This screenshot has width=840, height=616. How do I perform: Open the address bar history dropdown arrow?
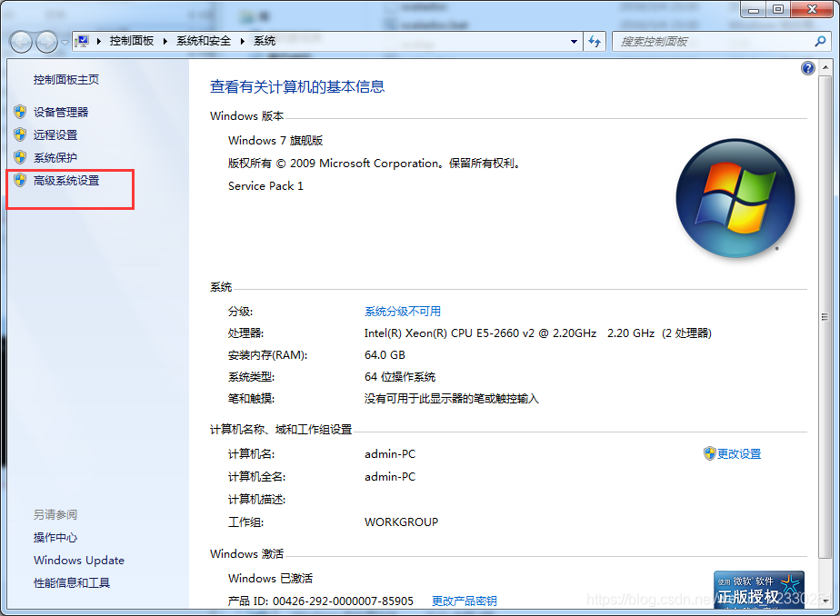pyautogui.click(x=574, y=41)
